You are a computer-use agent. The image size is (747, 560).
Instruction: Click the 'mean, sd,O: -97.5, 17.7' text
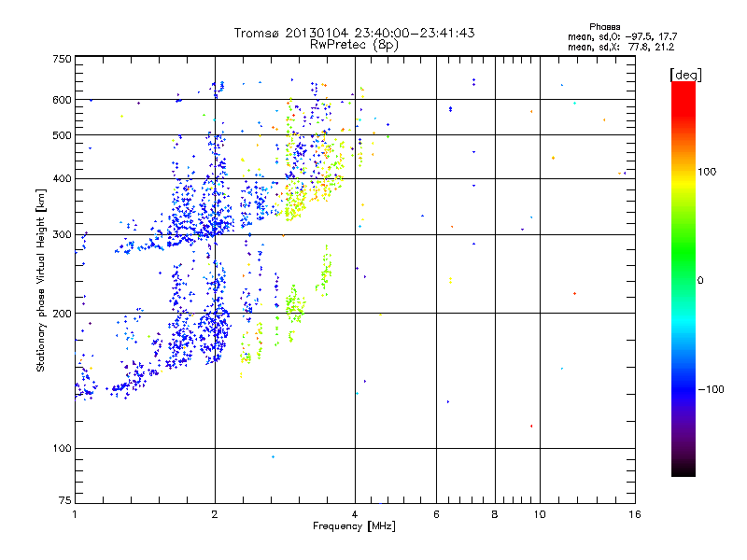click(622, 36)
